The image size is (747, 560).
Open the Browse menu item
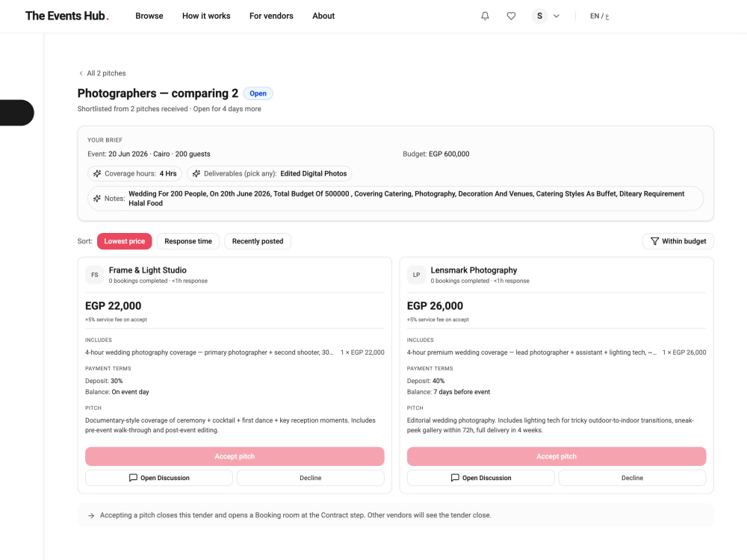tap(149, 16)
